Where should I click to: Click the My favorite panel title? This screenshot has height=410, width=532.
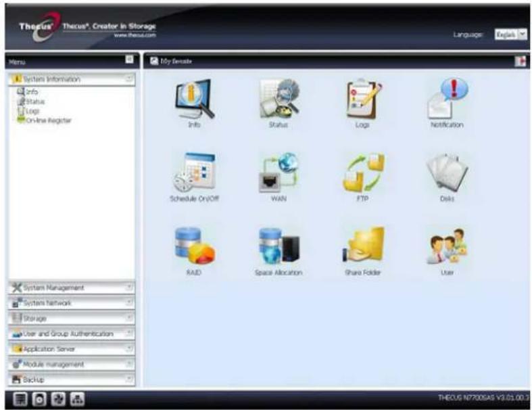[176, 62]
